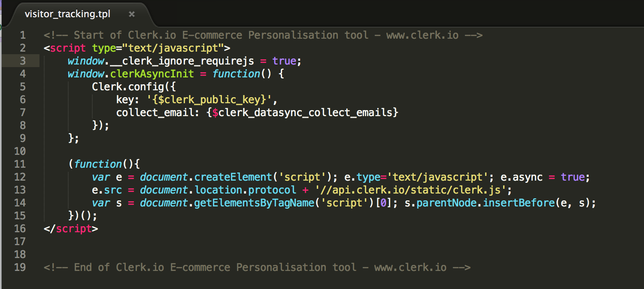Click line number 19 in gutter
This screenshot has width=644, height=289.
(x=20, y=267)
